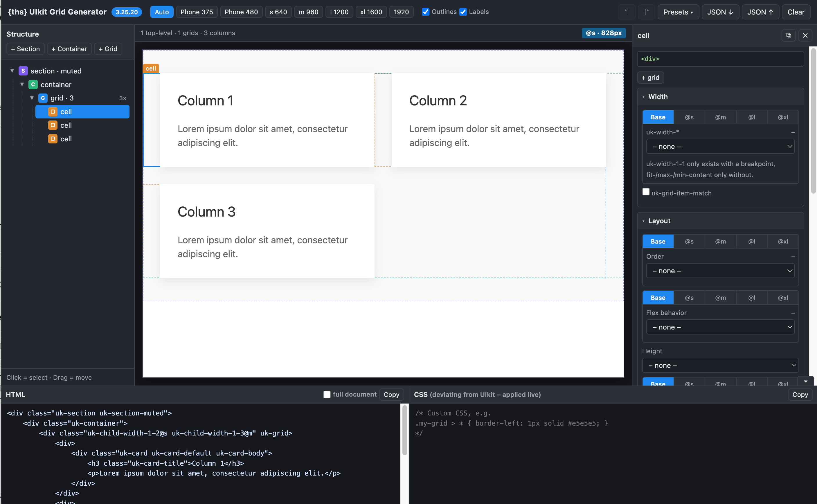This screenshot has width=817, height=504.
Task: Select the middle cell in the tree
Action: [82, 125]
